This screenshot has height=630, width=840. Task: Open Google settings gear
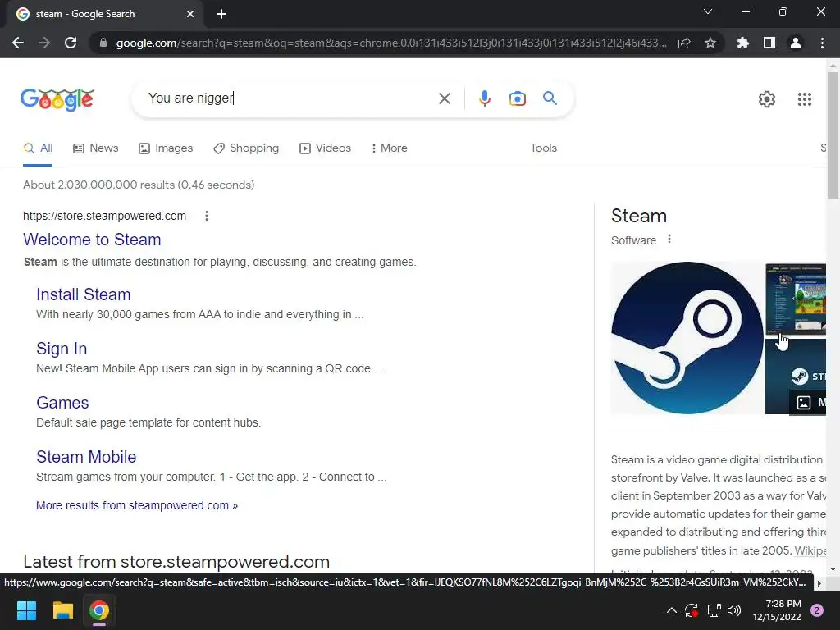click(767, 99)
